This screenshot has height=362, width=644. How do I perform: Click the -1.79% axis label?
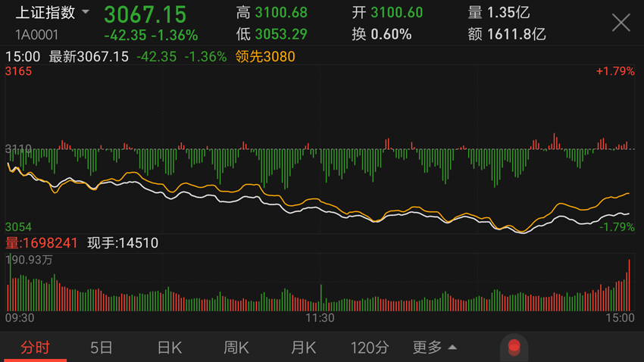point(617,227)
